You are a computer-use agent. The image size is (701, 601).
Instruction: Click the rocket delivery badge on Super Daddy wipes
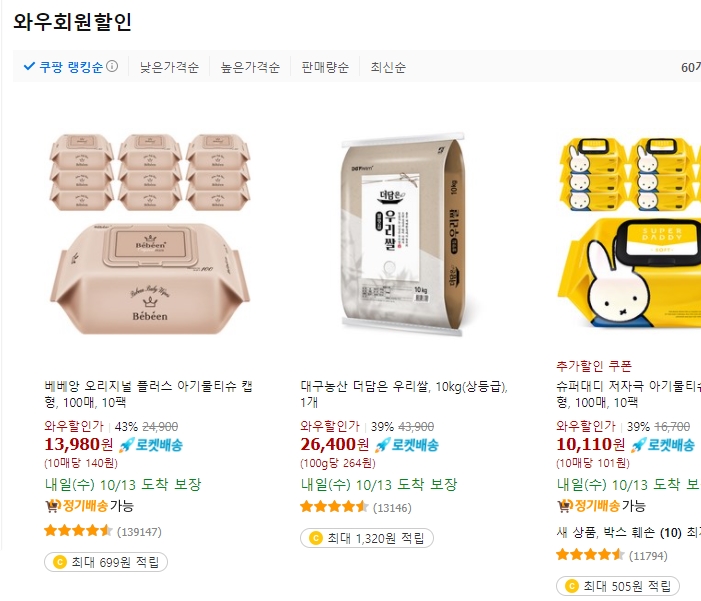coord(663,445)
